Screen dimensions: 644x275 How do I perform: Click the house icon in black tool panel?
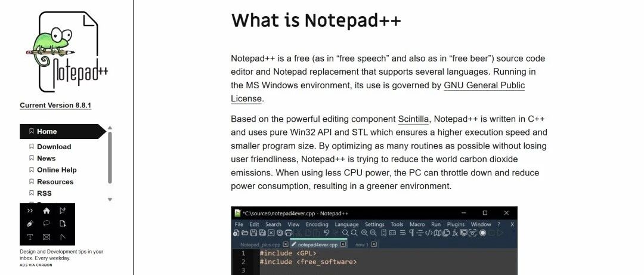(47, 211)
